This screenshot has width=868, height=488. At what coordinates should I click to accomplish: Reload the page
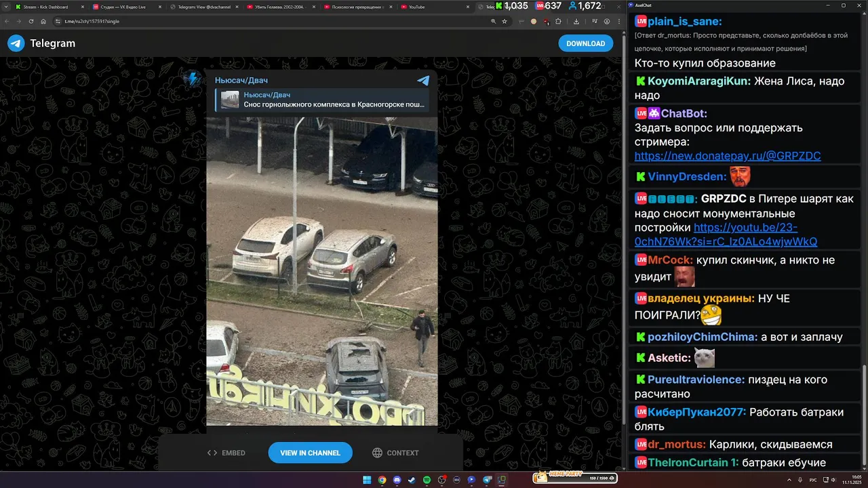coord(31,21)
